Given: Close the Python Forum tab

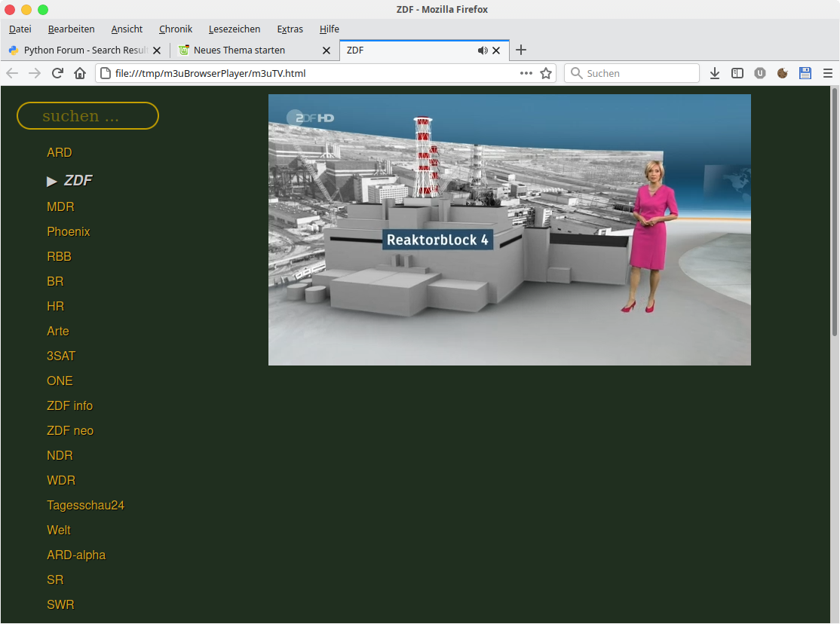Looking at the screenshot, I should [157, 50].
